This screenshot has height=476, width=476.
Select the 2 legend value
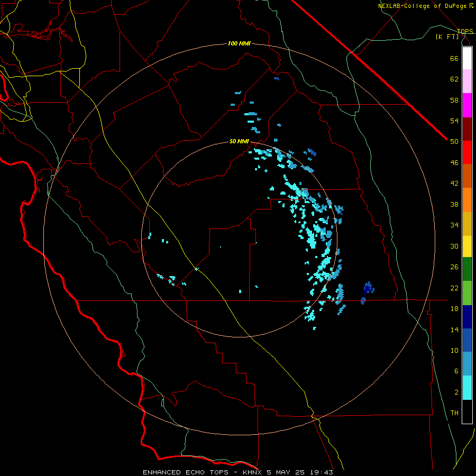[456, 392]
